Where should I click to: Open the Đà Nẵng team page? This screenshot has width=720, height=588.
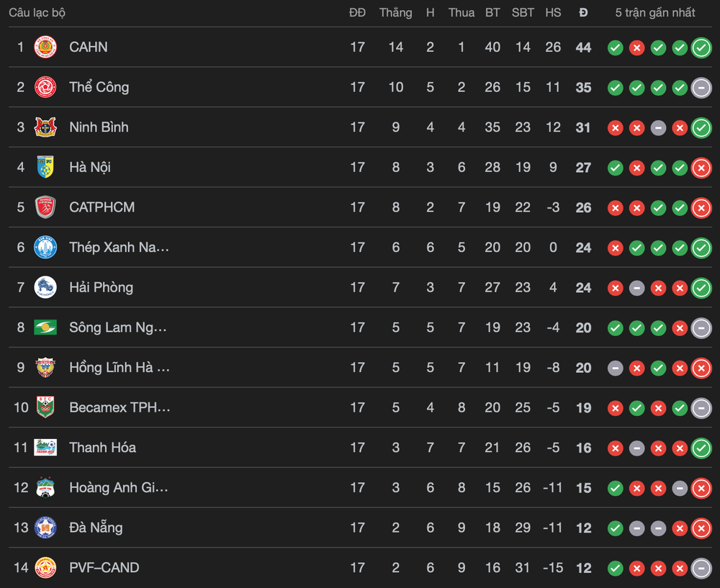[x=96, y=528]
